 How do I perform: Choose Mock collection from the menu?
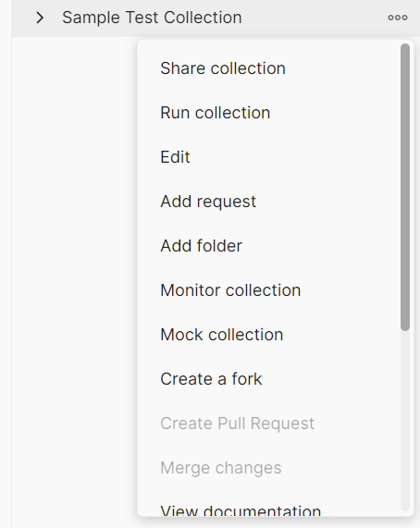(222, 335)
